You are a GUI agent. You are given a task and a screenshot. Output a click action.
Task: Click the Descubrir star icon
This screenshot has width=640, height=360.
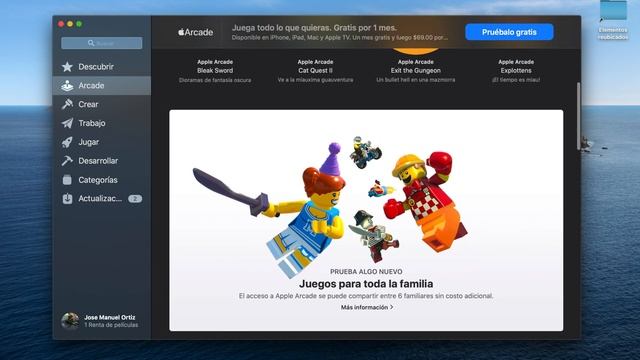pyautogui.click(x=67, y=67)
